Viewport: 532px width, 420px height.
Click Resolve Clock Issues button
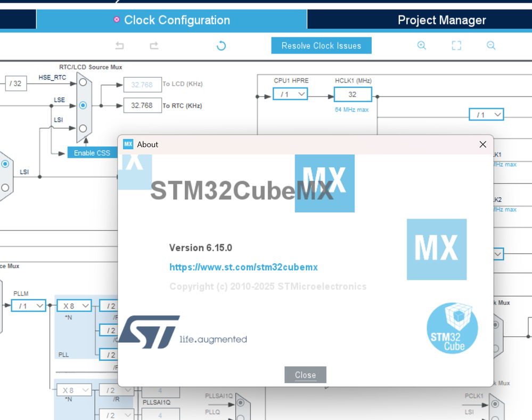pos(321,45)
